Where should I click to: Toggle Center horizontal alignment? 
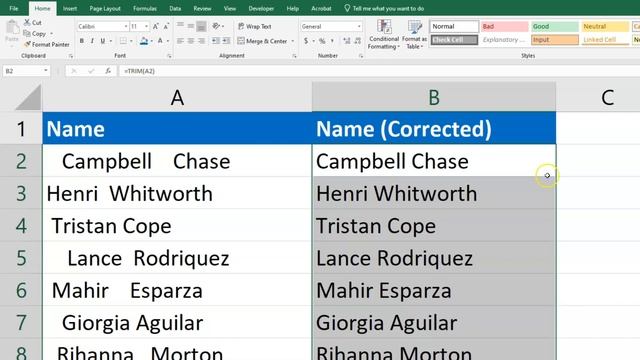tap(191, 41)
